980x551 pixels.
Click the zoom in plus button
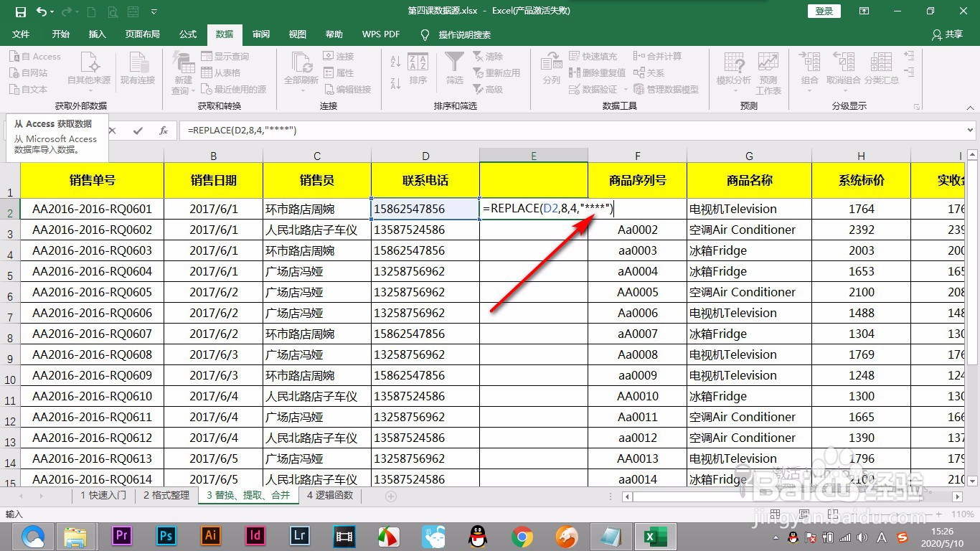click(939, 514)
